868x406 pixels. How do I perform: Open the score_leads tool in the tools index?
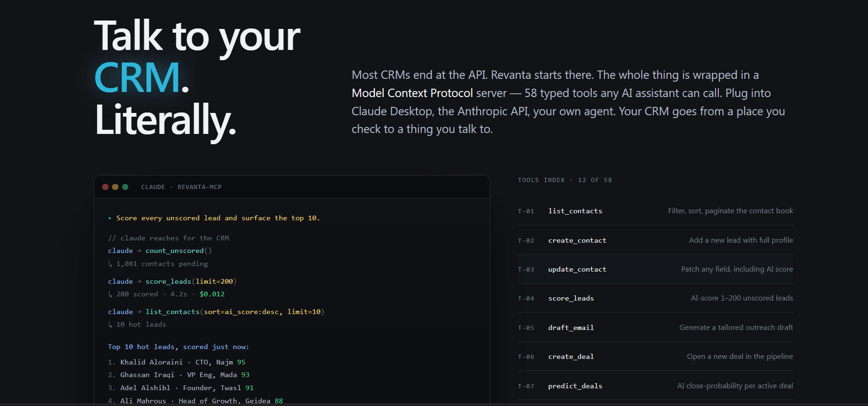(655, 298)
